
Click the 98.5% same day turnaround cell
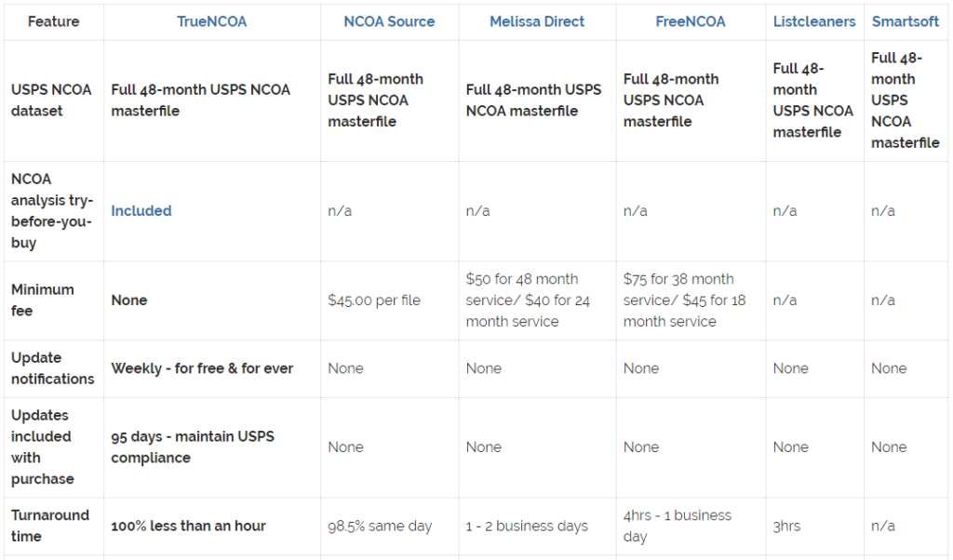coord(379,526)
